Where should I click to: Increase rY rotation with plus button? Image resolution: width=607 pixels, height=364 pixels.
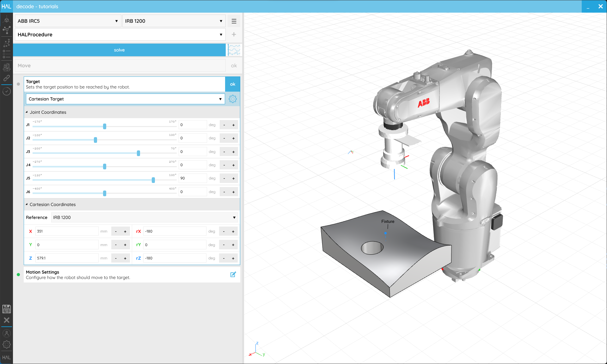(x=233, y=245)
